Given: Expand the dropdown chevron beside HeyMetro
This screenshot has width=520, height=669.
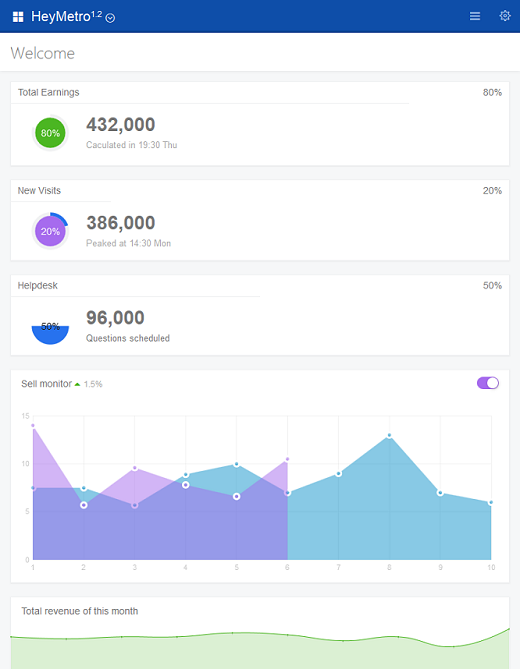Looking at the screenshot, I should pos(110,18).
